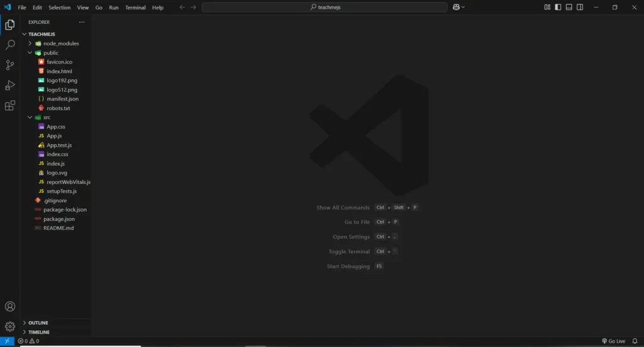644x347 pixels.
Task: Click Go Live in status bar
Action: (x=613, y=341)
